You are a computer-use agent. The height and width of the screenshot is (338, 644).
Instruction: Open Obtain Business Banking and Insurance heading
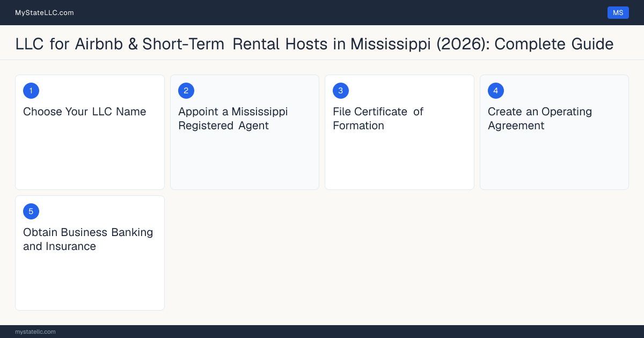[x=88, y=239]
